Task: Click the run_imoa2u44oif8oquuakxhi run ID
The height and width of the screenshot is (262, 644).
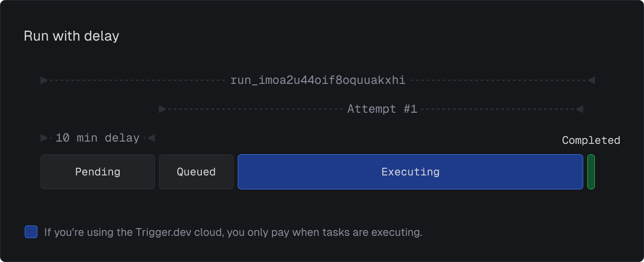Action: [x=318, y=80]
